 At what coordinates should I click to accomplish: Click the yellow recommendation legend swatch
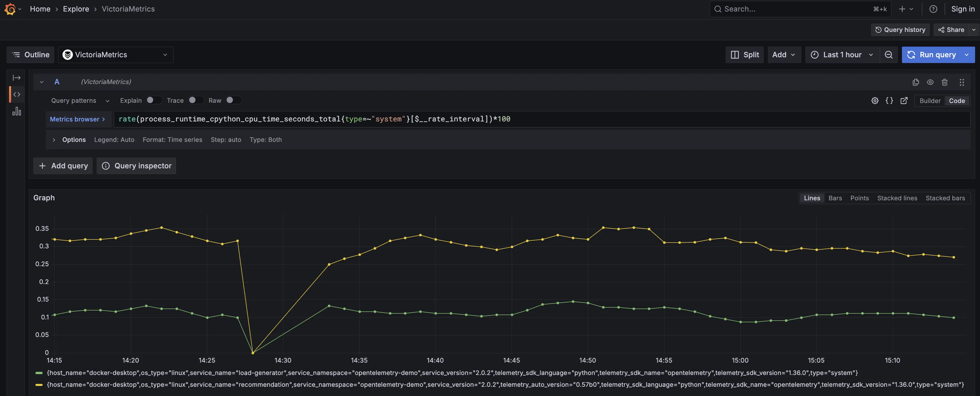pos(39,384)
